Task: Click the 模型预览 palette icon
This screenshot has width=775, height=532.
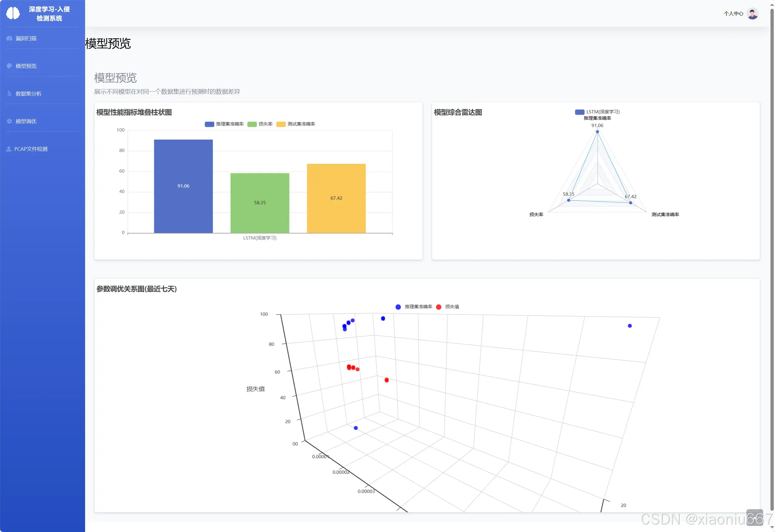Action: (9, 66)
